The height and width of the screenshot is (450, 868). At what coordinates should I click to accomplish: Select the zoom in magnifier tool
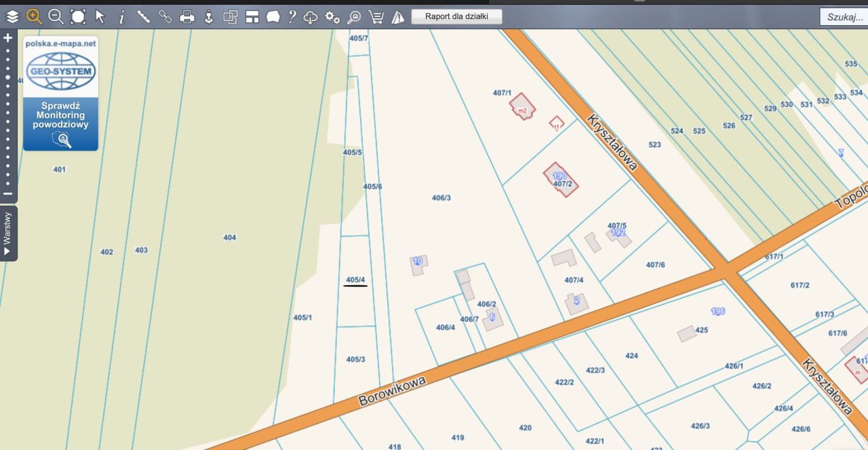coord(34,16)
